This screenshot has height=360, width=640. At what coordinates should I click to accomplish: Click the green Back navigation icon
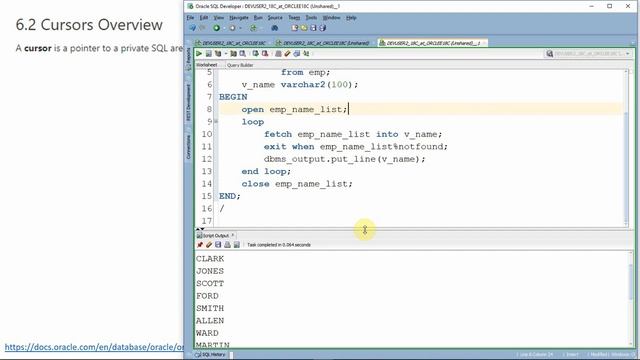click(216, 28)
